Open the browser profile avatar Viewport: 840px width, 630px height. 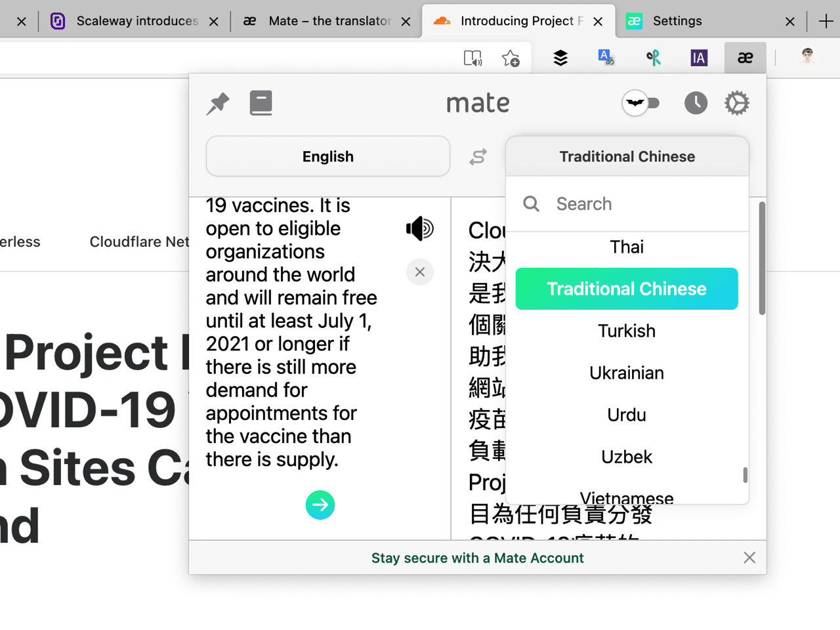[808, 57]
